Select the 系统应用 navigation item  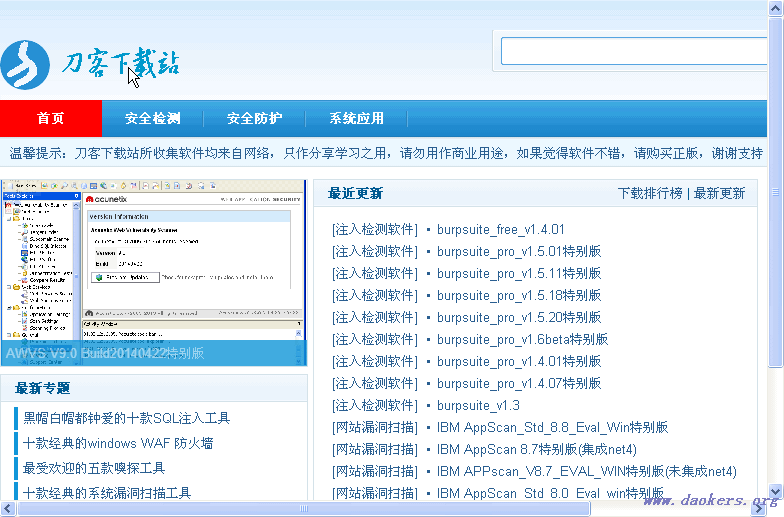coord(356,118)
